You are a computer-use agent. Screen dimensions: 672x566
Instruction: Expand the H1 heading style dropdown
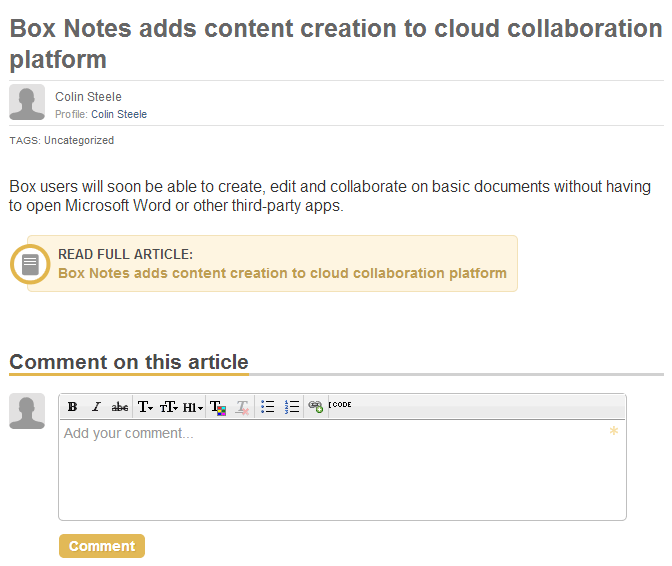pos(193,407)
